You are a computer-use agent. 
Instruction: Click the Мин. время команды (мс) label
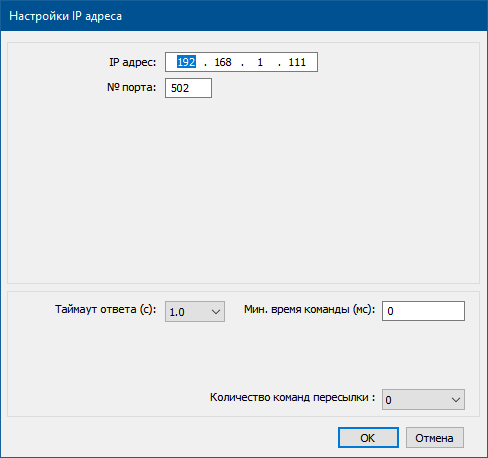click(x=310, y=309)
